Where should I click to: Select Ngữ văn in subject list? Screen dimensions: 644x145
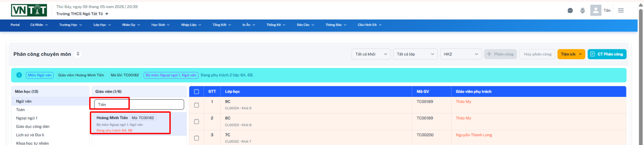tap(50, 102)
